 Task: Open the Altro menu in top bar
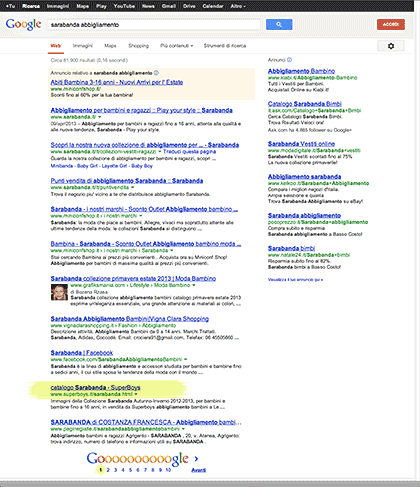(238, 6)
